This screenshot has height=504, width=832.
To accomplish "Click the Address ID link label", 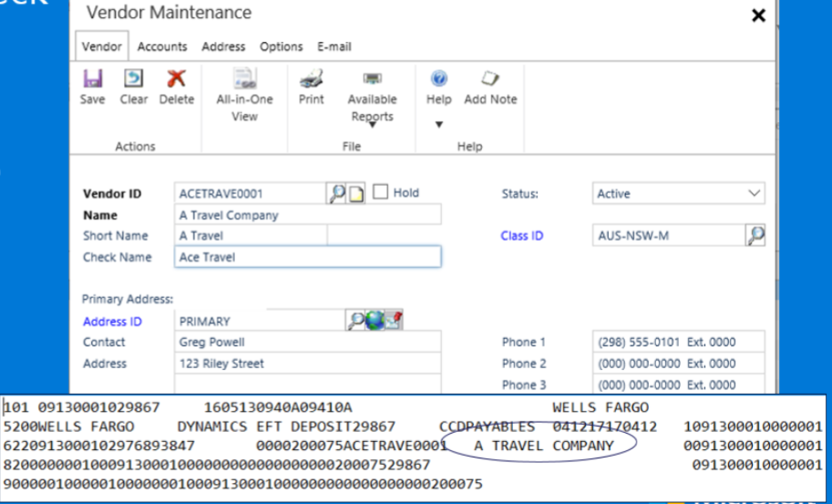I will coord(112,322).
